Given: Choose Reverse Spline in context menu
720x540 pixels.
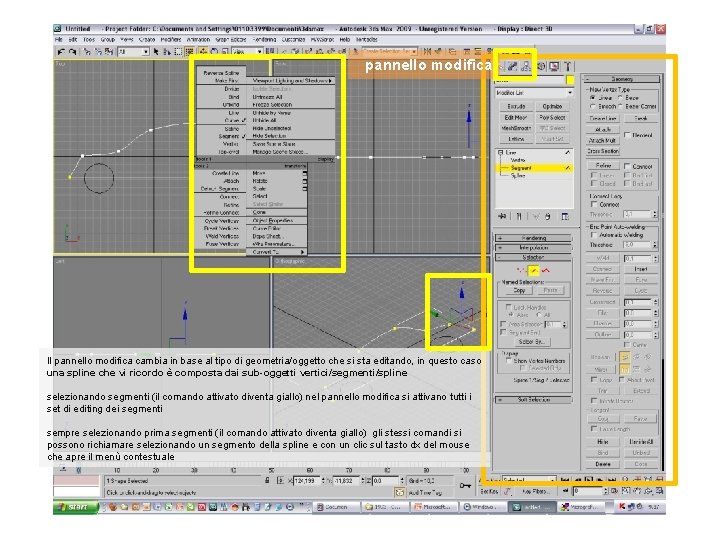Looking at the screenshot, I should point(221,73).
